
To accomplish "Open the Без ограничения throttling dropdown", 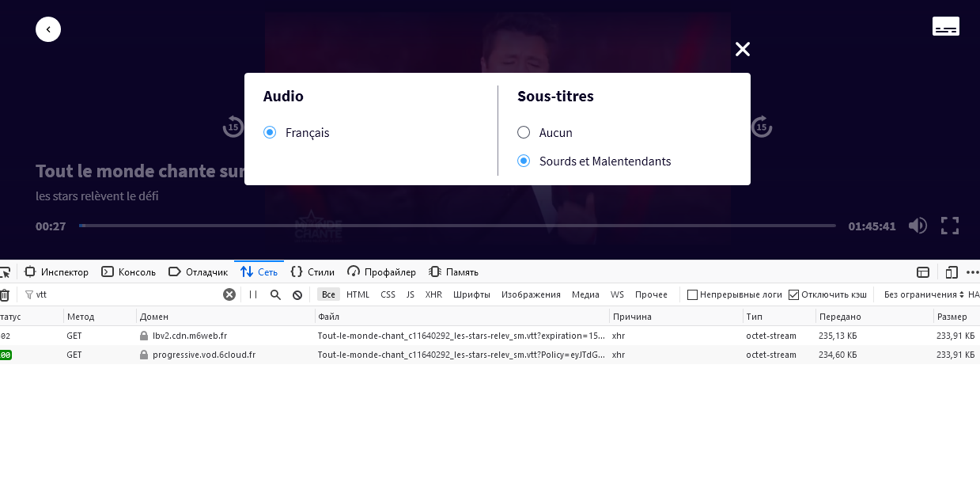I will coord(924,294).
